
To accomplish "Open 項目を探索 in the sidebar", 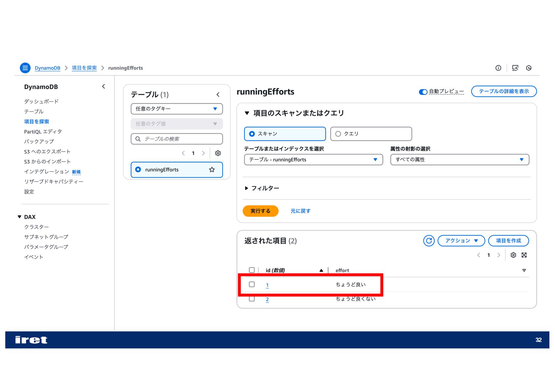I will click(37, 122).
